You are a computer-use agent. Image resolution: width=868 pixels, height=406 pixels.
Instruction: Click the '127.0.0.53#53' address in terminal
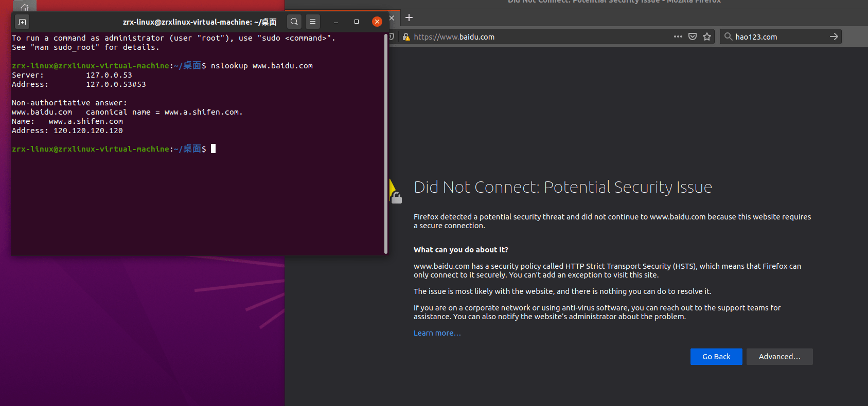pos(116,84)
